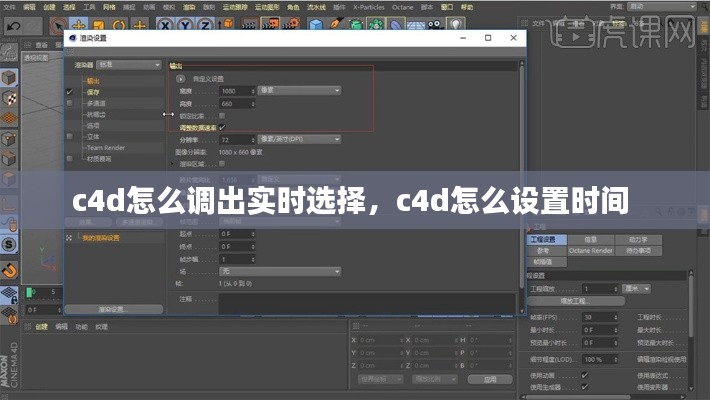710x400 pixels.
Task: Open the 像素 unit dropdown next to width
Action: [x=299, y=90]
